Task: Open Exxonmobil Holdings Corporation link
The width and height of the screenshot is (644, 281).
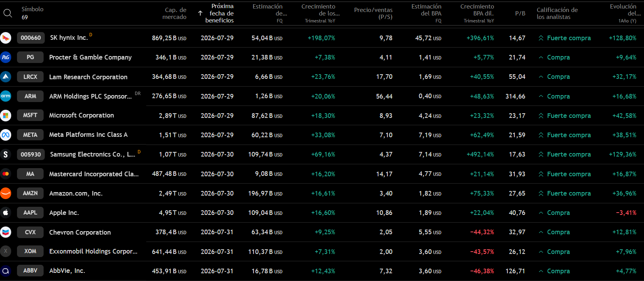Action: click(93, 251)
